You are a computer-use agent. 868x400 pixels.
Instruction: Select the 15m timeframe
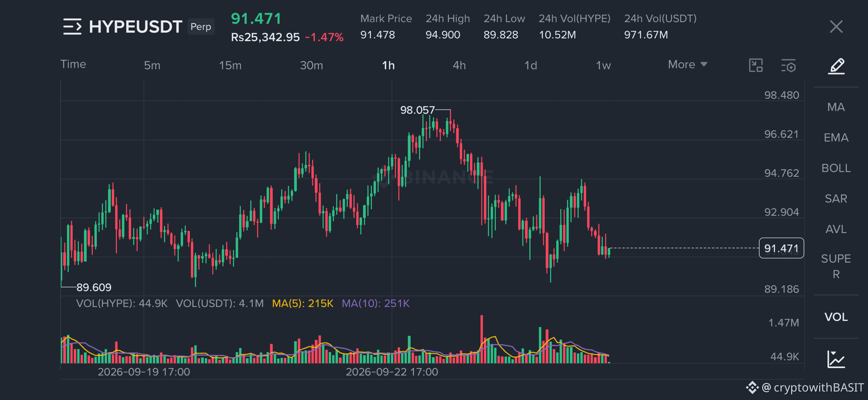point(230,65)
